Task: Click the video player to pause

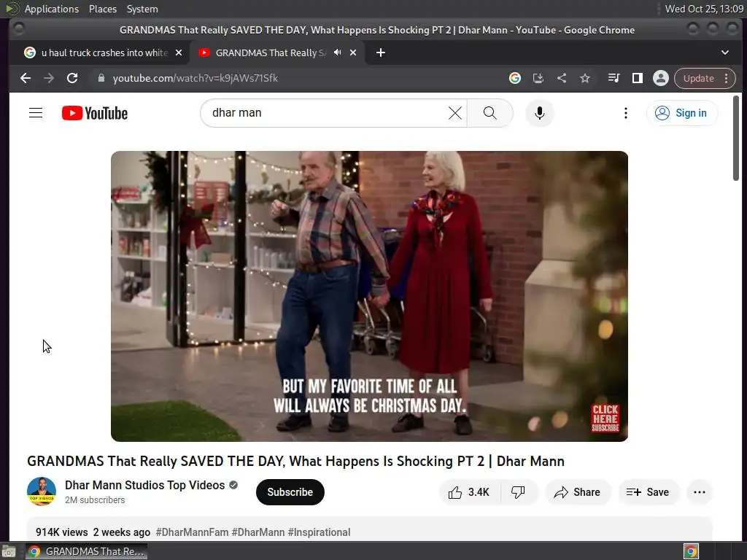Action: point(369,296)
